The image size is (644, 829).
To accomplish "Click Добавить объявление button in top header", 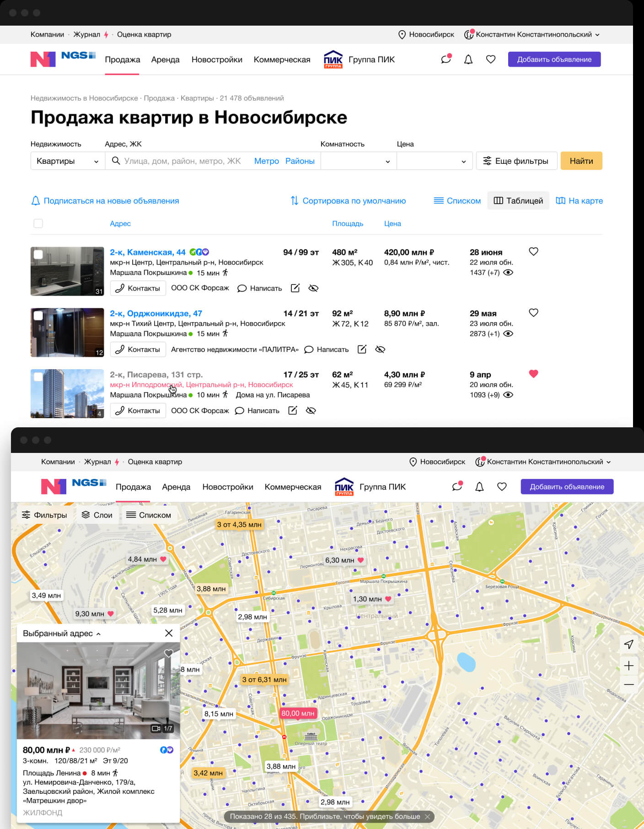I will click(x=554, y=59).
